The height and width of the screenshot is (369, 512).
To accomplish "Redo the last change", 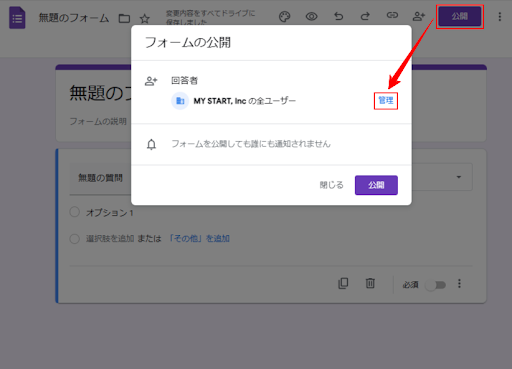I will pyautogui.click(x=365, y=16).
